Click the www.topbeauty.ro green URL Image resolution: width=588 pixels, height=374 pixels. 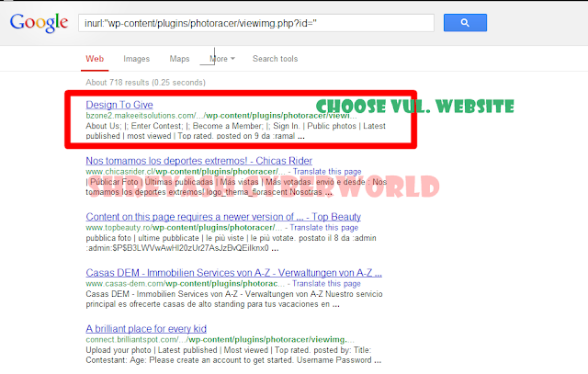pos(184,227)
